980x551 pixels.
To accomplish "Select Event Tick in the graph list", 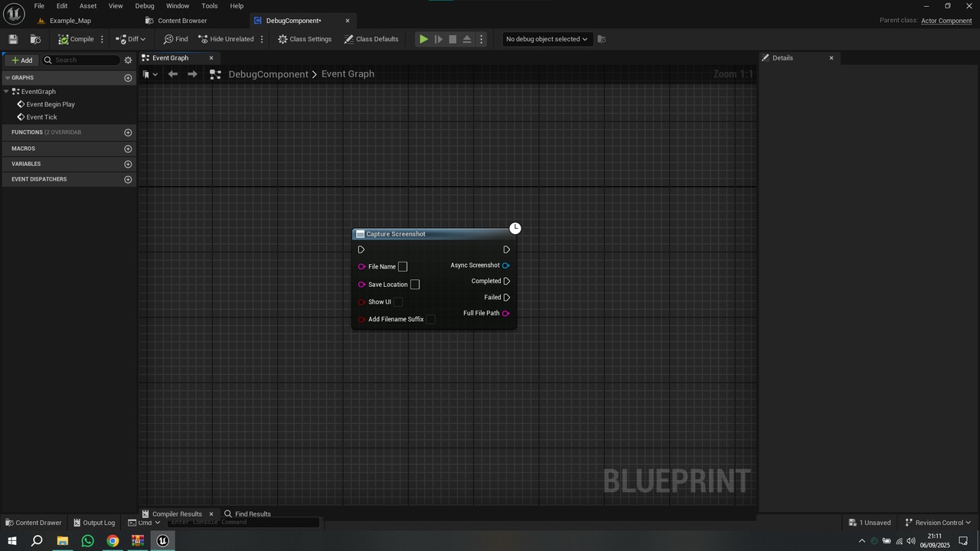I will click(x=41, y=117).
